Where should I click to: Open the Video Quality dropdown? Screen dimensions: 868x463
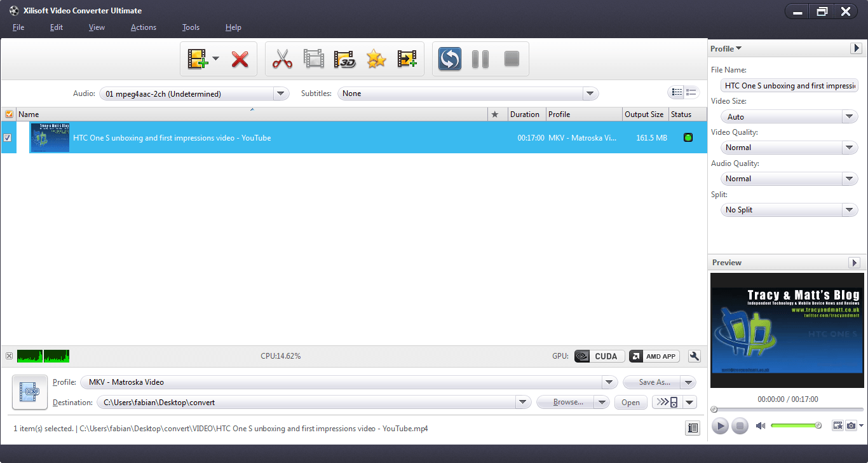850,147
